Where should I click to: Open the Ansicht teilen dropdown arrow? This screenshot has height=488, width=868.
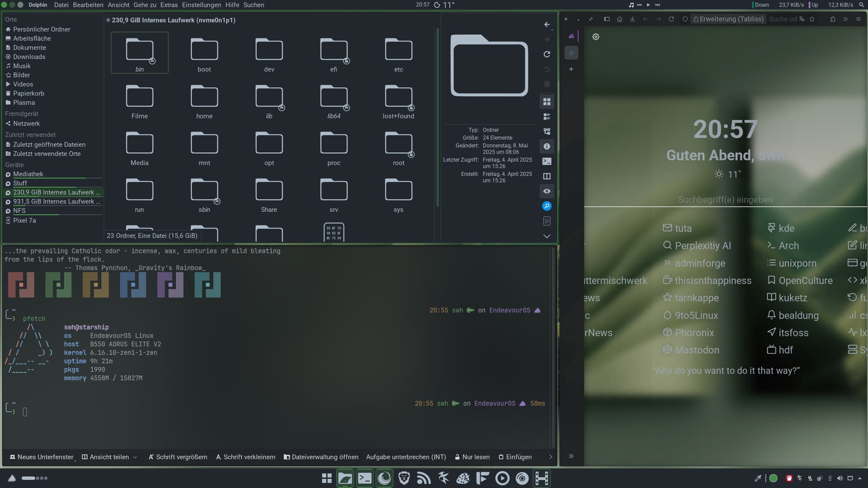coord(135,457)
